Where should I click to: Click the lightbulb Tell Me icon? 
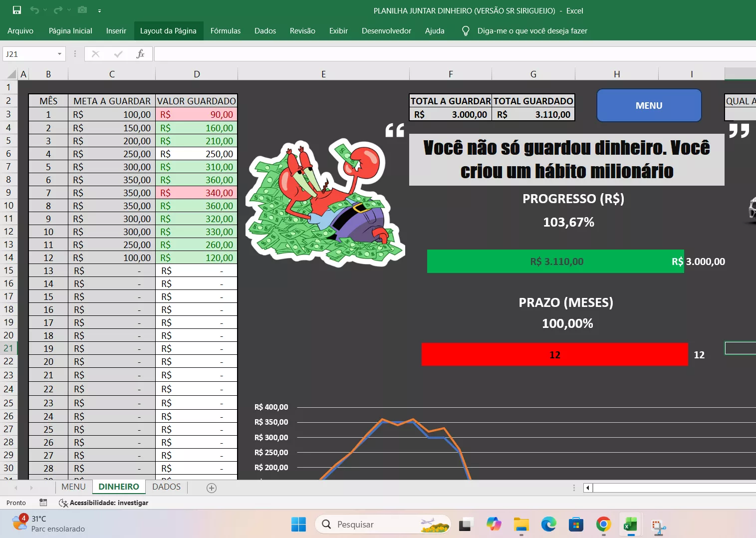pos(466,31)
